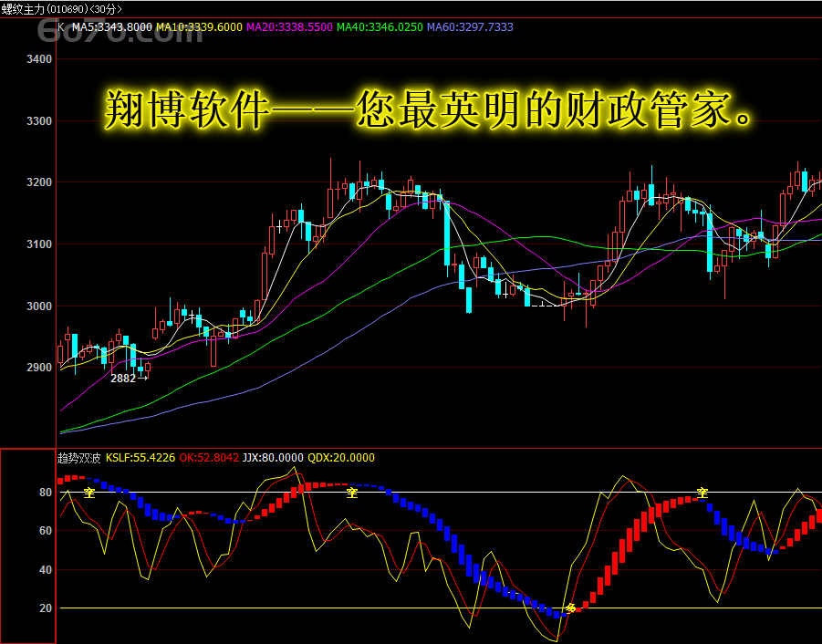Image resolution: width=822 pixels, height=644 pixels.
Task: Click the 3300 price axis label
Action: (x=39, y=121)
